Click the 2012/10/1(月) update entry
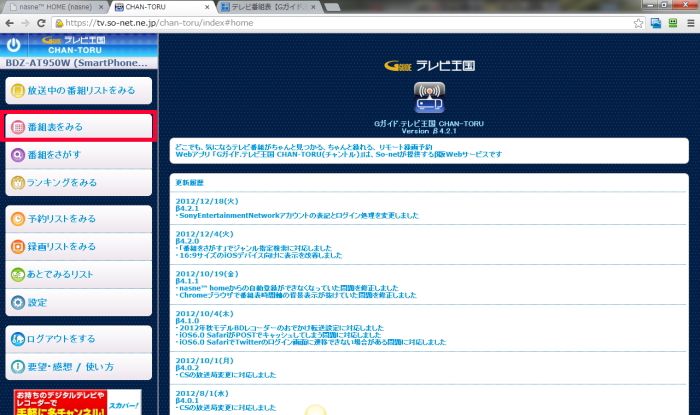The width and height of the screenshot is (700, 415). (x=428, y=368)
